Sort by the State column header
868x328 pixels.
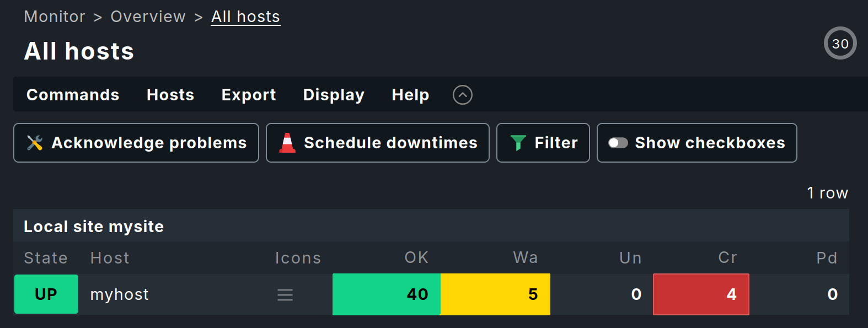[46, 258]
